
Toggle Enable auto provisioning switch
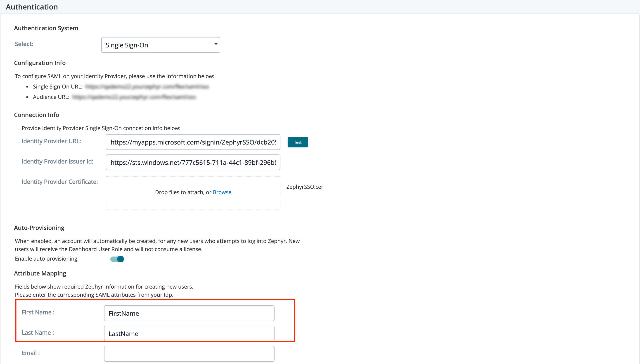tap(117, 259)
